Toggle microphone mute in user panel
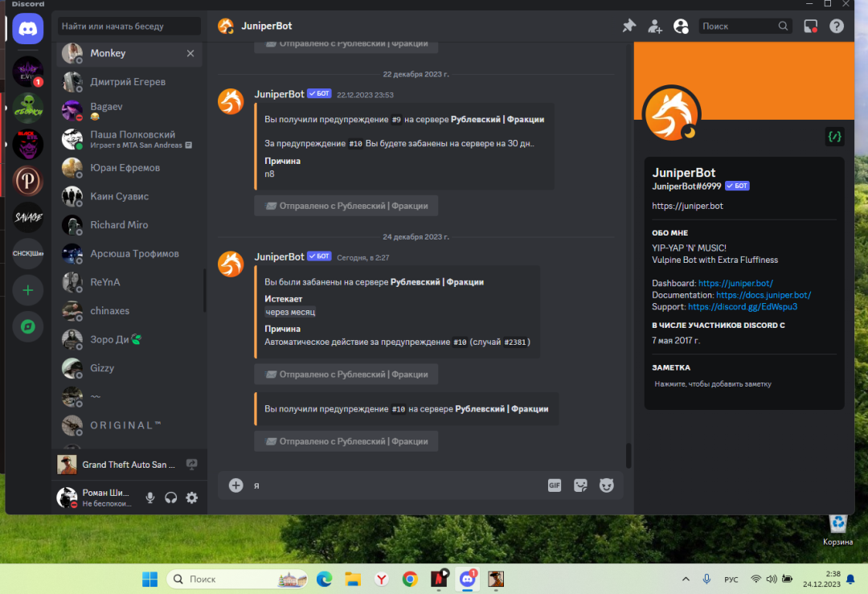 149,498
